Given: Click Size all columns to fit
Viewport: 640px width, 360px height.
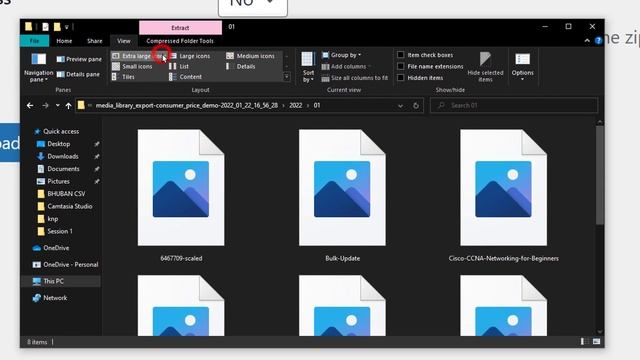Looking at the screenshot, I should (355, 78).
